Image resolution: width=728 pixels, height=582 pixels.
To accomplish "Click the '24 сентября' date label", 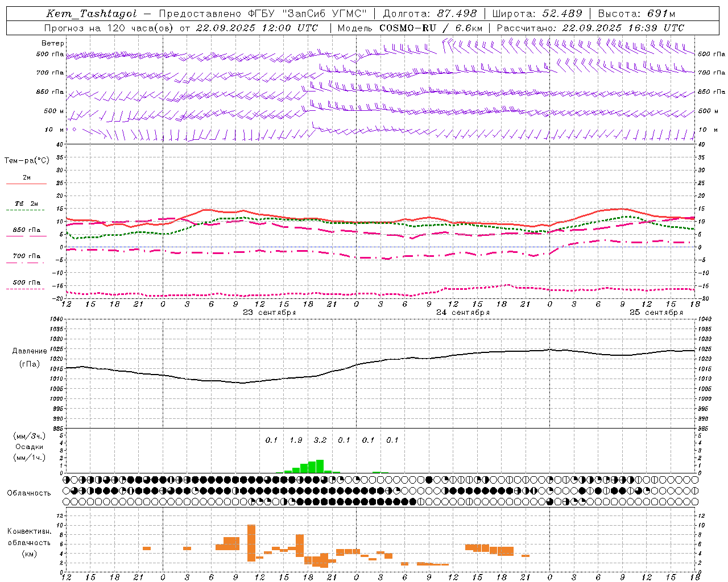I will [x=463, y=313].
